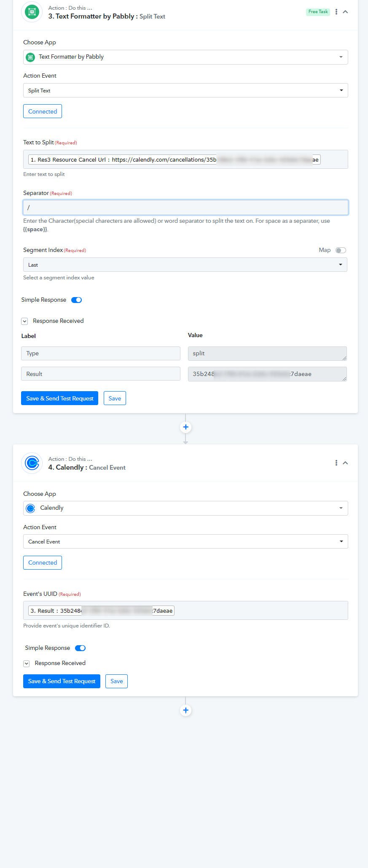Viewport: 368px width, 868px height.
Task: Click the Result label field
Action: pyautogui.click(x=101, y=374)
